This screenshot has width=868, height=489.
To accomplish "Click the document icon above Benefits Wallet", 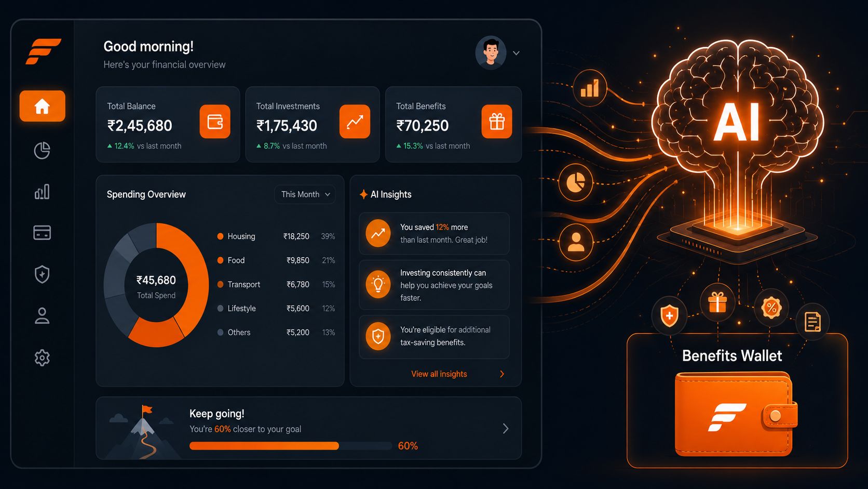I will pyautogui.click(x=812, y=322).
